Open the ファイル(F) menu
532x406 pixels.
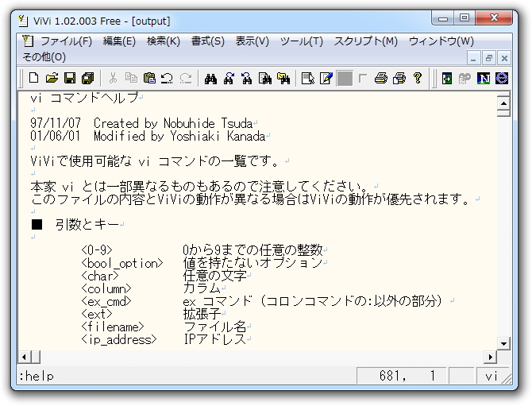point(66,41)
